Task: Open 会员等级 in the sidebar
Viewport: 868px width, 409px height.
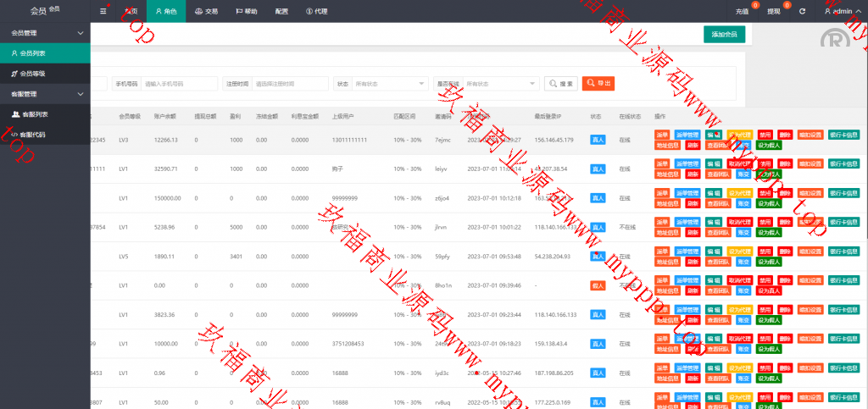Action: pyautogui.click(x=33, y=74)
